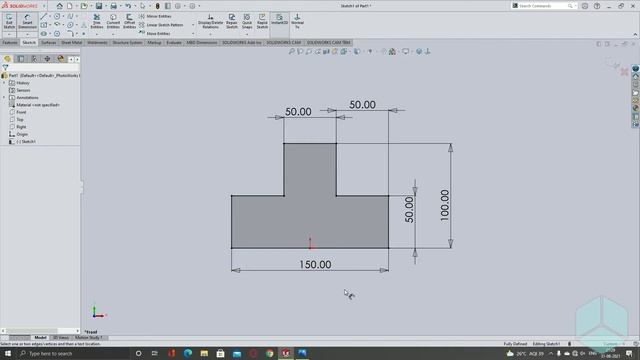Select the Line sketch tool
This screenshot has width=640, height=360.
point(44,16)
